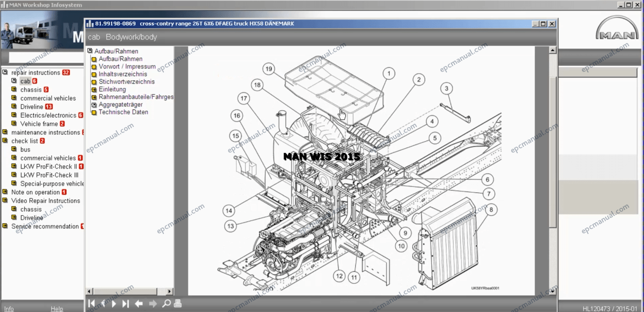Expand the maintenance instructions node
Image resolution: width=644 pixels, height=312 pixels.
5,132
